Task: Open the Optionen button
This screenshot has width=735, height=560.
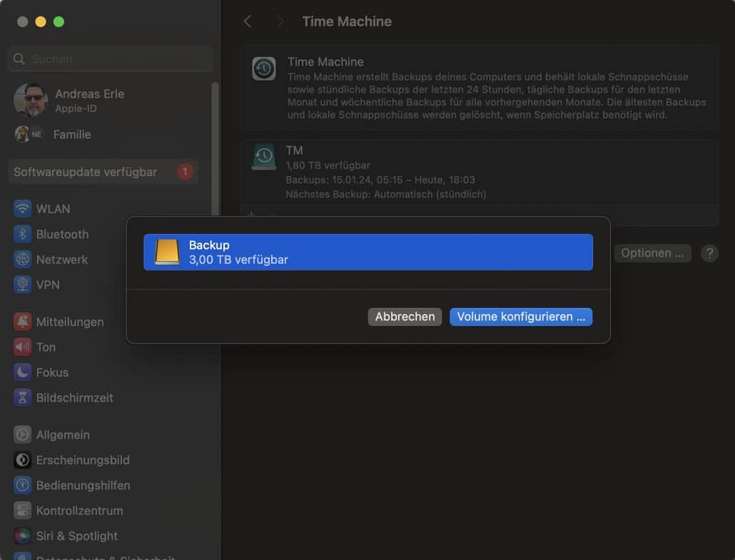Action: [652, 253]
